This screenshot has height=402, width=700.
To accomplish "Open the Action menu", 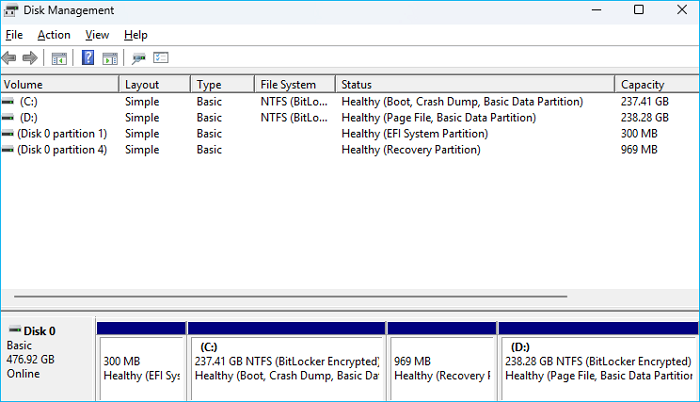I will pyautogui.click(x=54, y=35).
